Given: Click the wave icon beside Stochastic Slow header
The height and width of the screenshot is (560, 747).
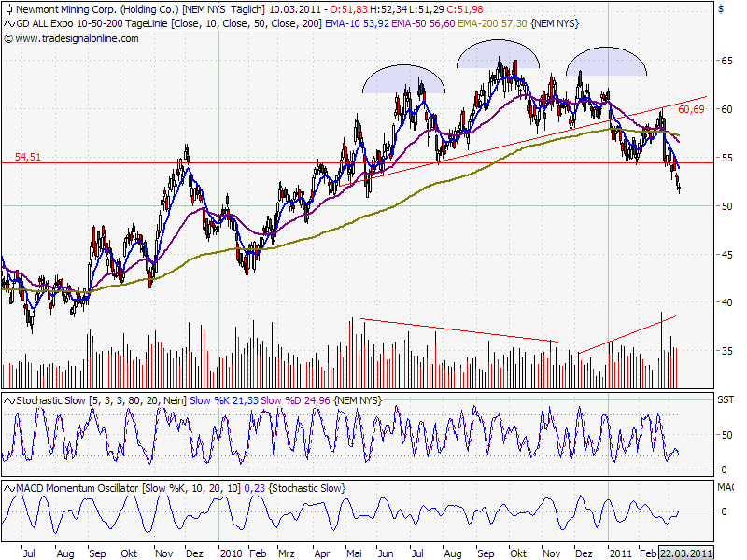Looking at the screenshot, I should 7,398.
